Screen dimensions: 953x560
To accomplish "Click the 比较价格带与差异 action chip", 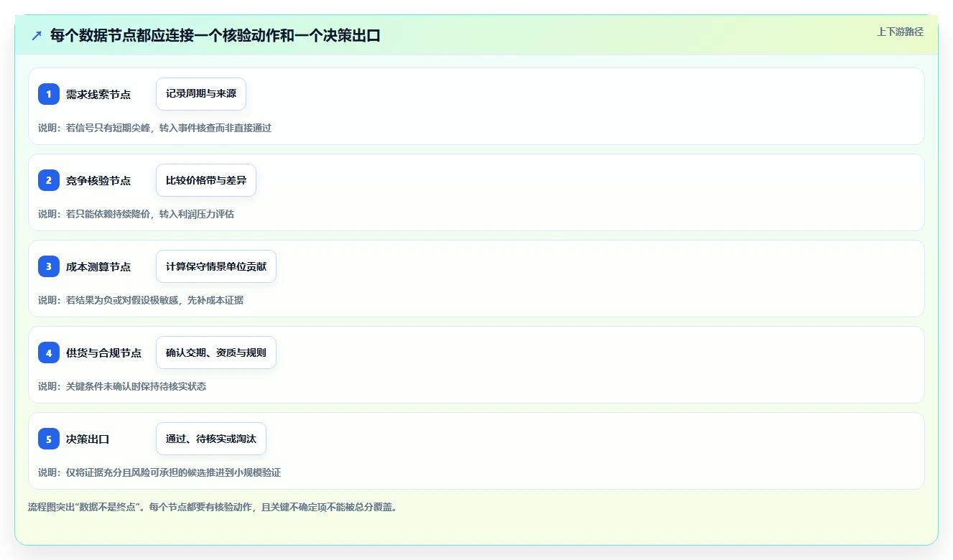I will pos(206,180).
